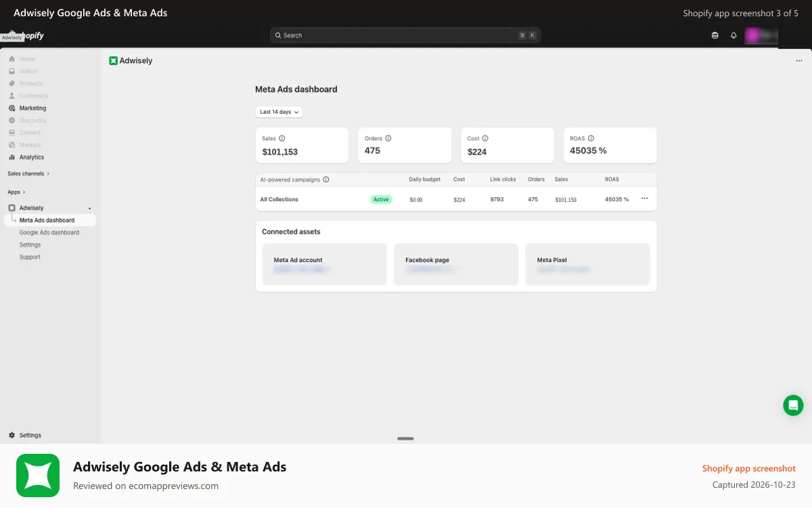Click the Meta Pixel card
Screen dimensions: 812x508
(x=587, y=264)
